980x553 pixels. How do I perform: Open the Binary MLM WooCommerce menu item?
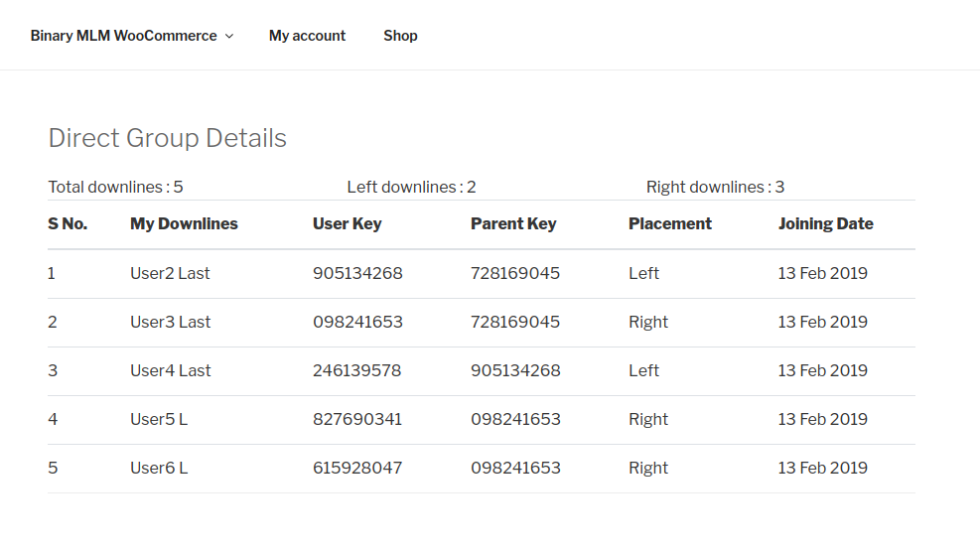click(x=123, y=36)
